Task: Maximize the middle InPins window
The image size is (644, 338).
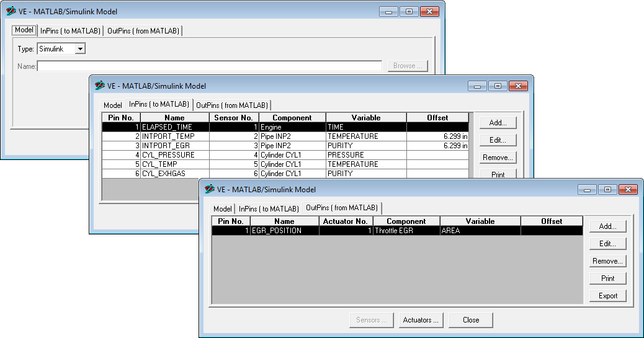Action: click(x=498, y=86)
